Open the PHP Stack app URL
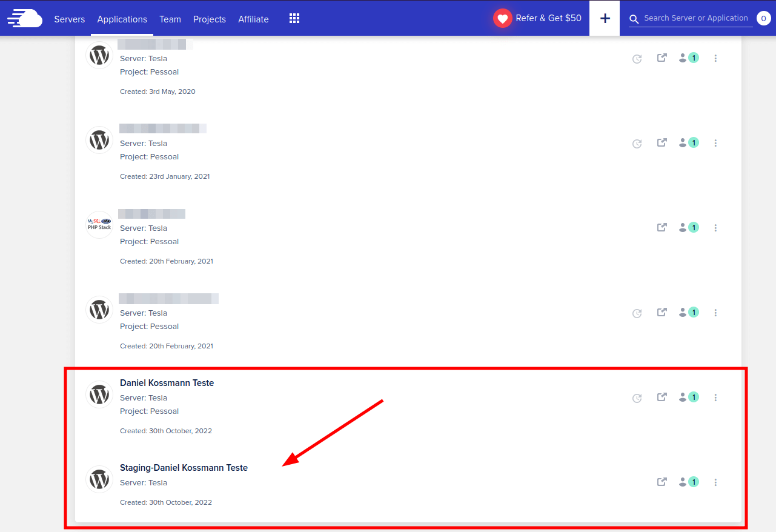 point(662,227)
